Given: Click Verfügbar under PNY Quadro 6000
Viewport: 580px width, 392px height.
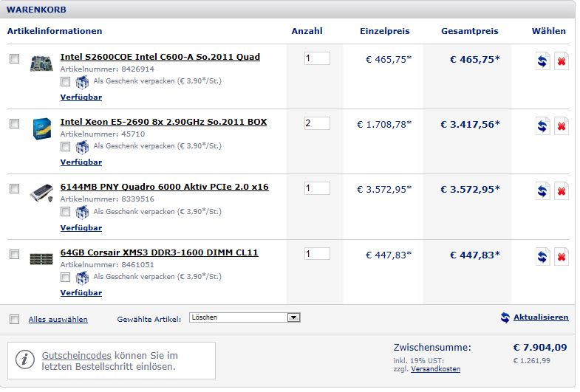Looking at the screenshot, I should pos(81,228).
